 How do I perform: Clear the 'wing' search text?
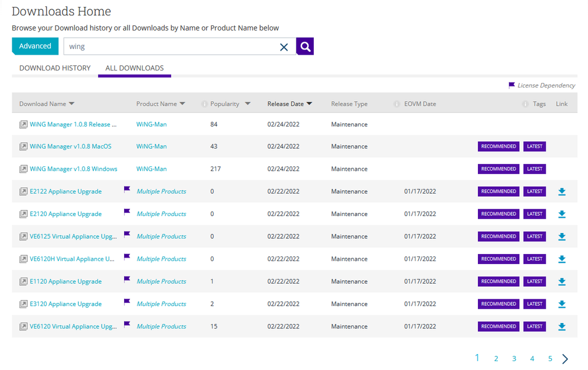point(284,47)
